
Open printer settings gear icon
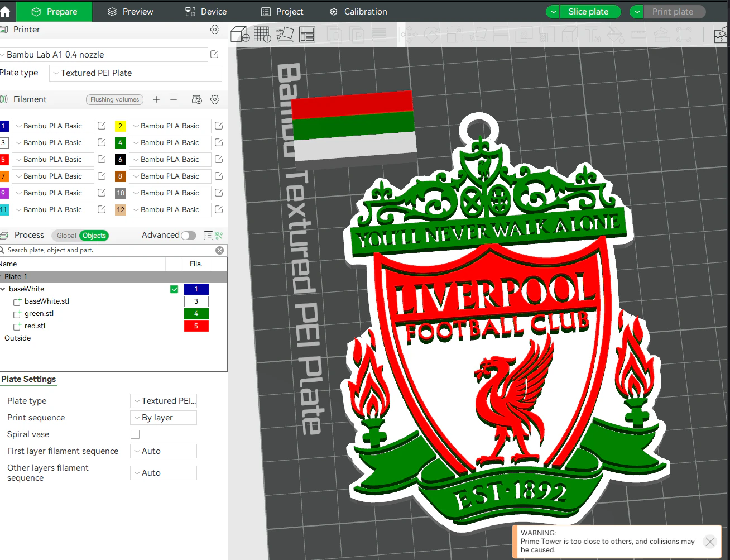pyautogui.click(x=215, y=30)
